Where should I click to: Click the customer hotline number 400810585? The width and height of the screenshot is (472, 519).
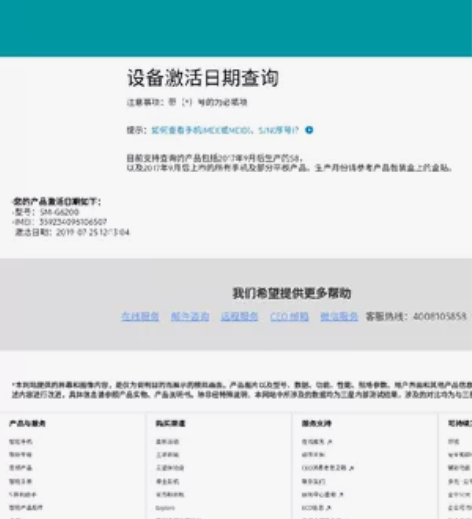pyautogui.click(x=439, y=316)
